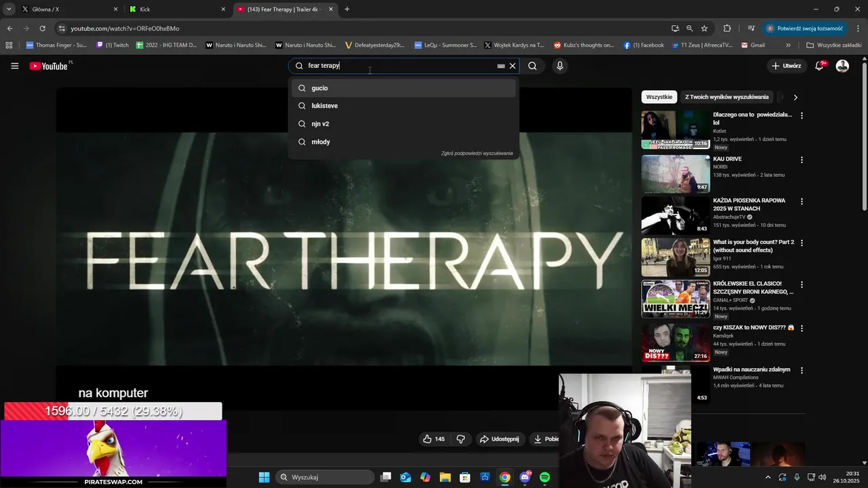Screen dimensions: 868x488
Task: Clear the search box with the X
Action: [x=513, y=66]
